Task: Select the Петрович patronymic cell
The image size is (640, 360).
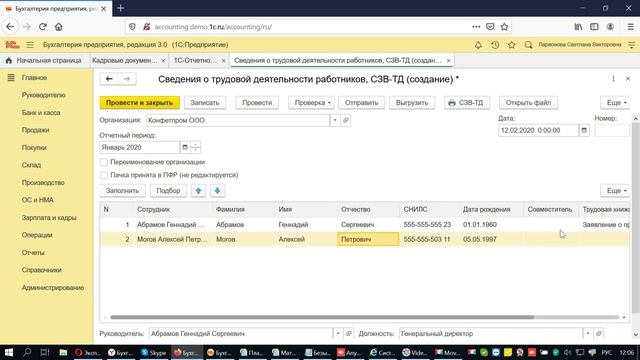Action: click(x=368, y=239)
